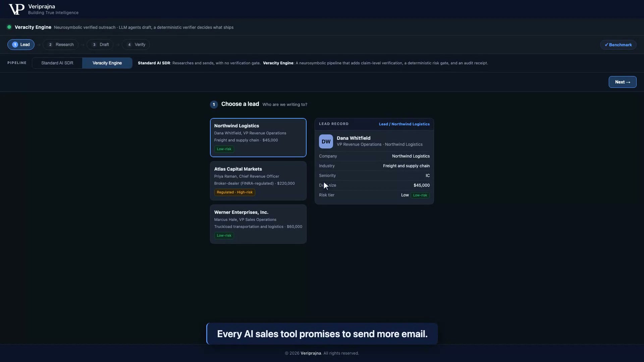Click the LEAD RECORD panel title
Image resolution: width=644 pixels, height=362 pixels.
coord(334,124)
